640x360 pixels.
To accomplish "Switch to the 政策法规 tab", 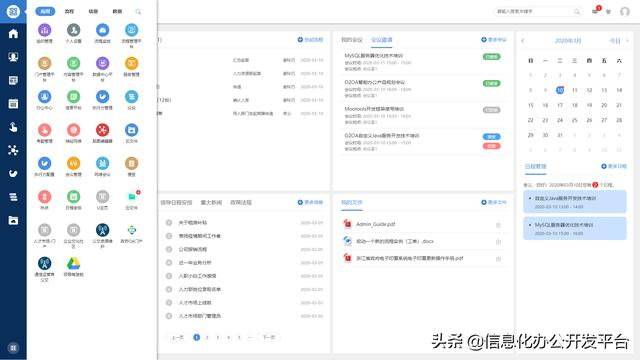I will click(x=241, y=202).
